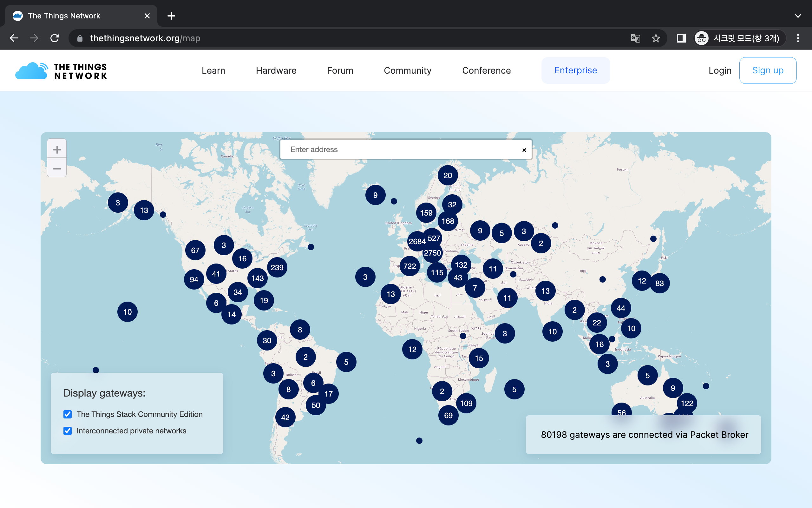
Task: Click the Sign up button
Action: 768,70
